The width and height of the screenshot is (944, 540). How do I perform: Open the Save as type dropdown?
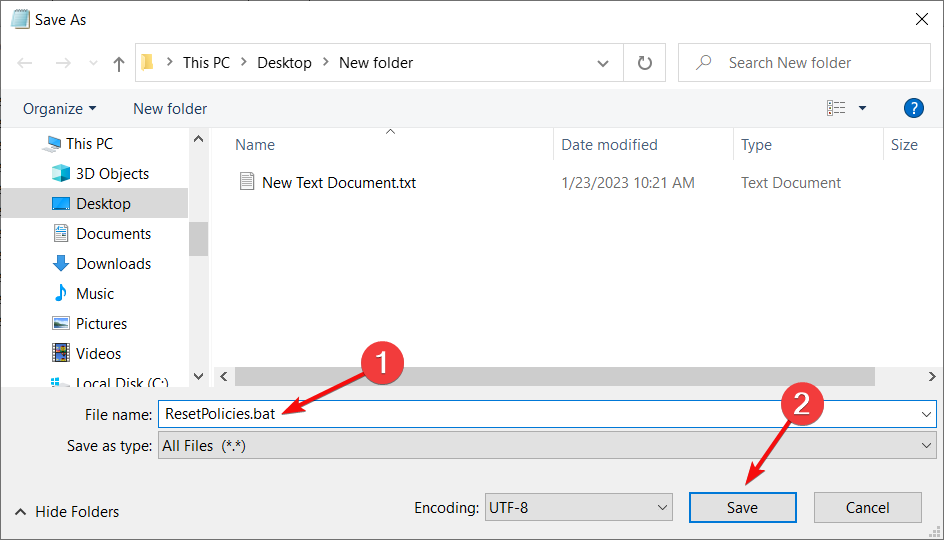(547, 446)
